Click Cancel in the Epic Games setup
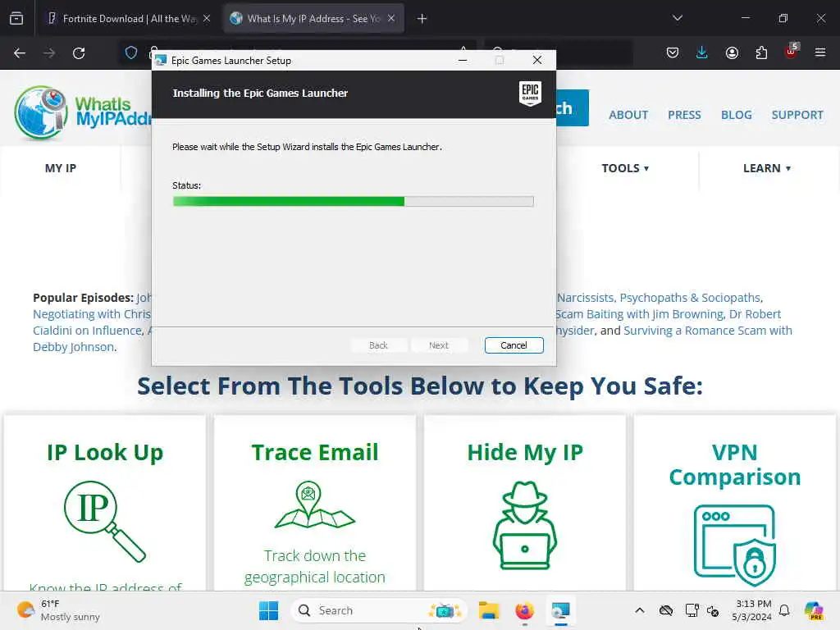Image resolution: width=840 pixels, height=630 pixels. coord(514,345)
